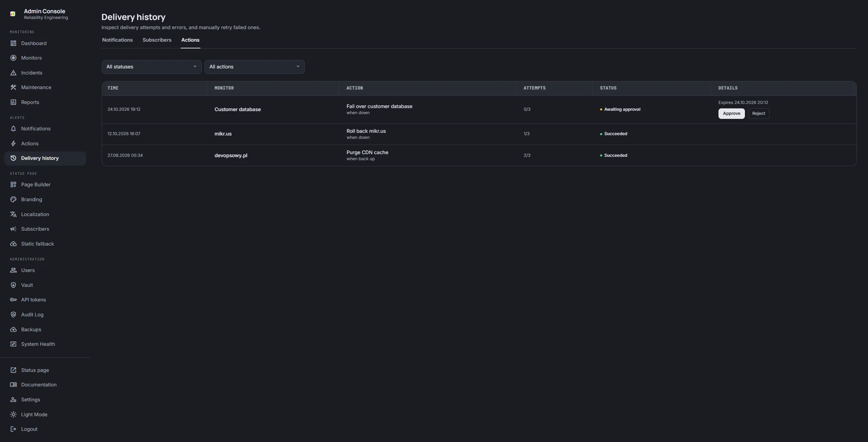Screen dimensions: 868x442
Task: Click the devopsowy.pl monitor name
Action: [x=231, y=155]
